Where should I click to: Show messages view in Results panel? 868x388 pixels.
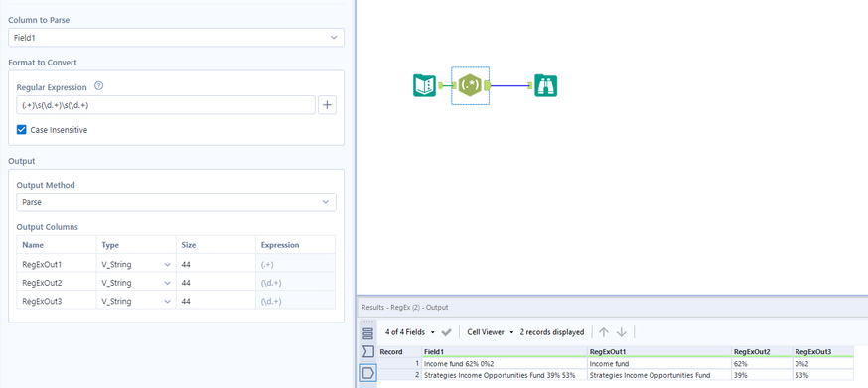367,333
